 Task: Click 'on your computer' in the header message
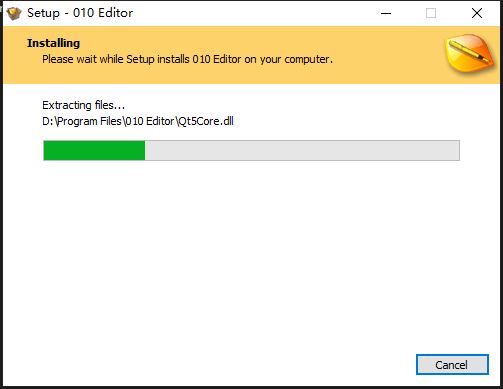click(288, 59)
